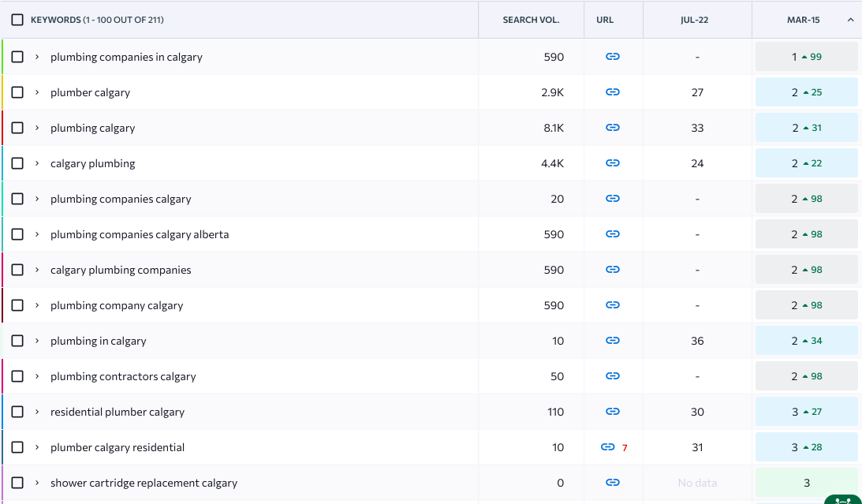Image resolution: width=862 pixels, height=504 pixels.
Task: Check the box for plumber calgary keyword
Action: (17, 92)
